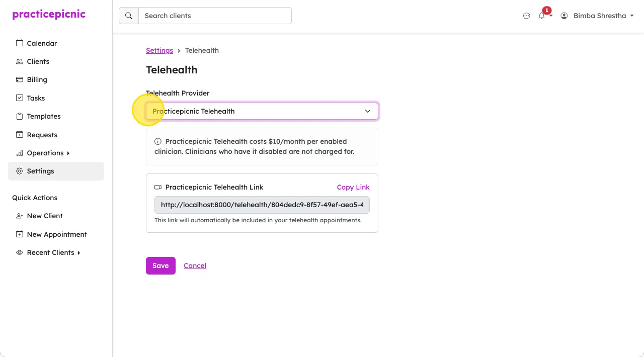The image size is (644, 357).
Task: Expand the Operations submenu arrow
Action: pos(68,153)
